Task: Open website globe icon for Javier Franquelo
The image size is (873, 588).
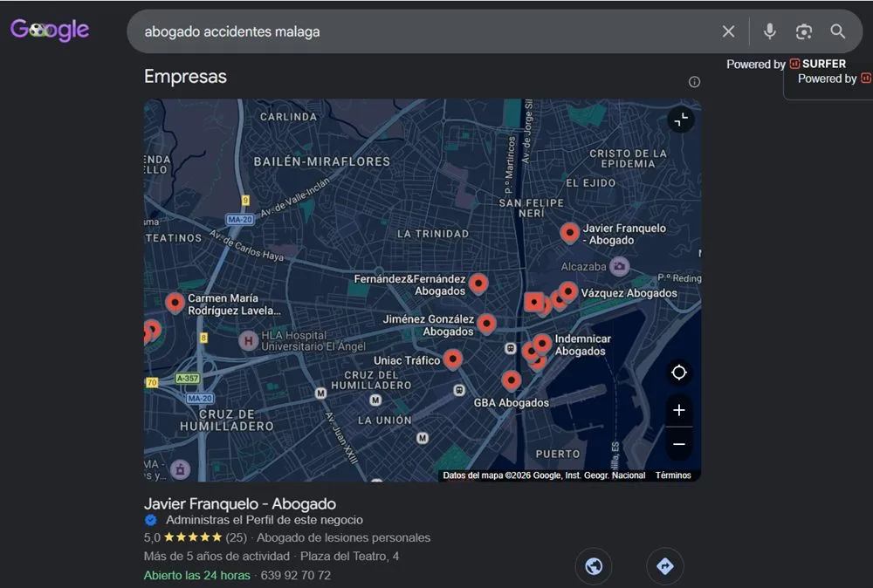Action: coord(594,566)
